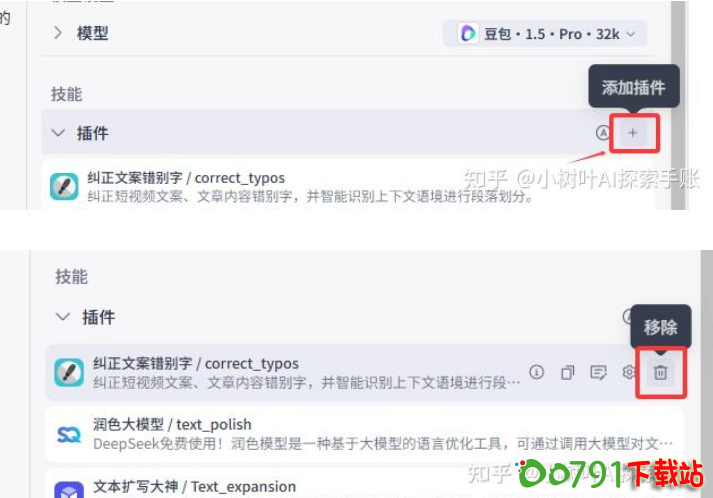The image size is (713, 498).
Task: Open the comment edit icon for correct_typos
Action: coord(598,372)
